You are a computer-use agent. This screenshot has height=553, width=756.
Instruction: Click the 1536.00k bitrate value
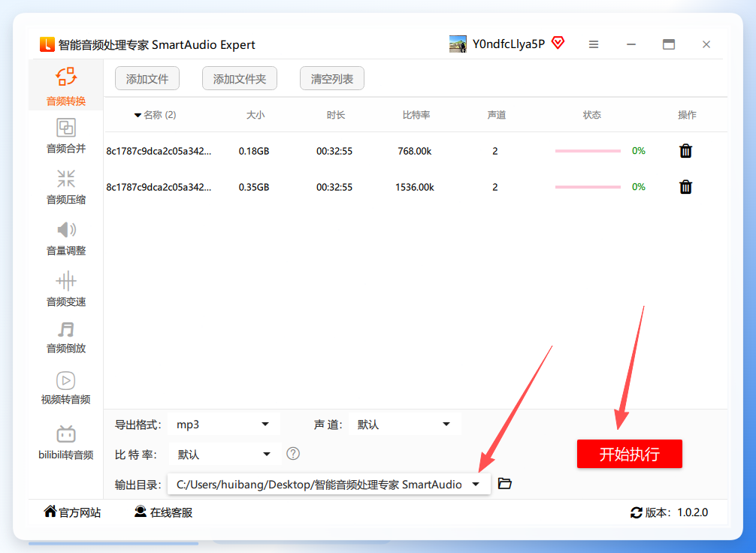pos(415,187)
